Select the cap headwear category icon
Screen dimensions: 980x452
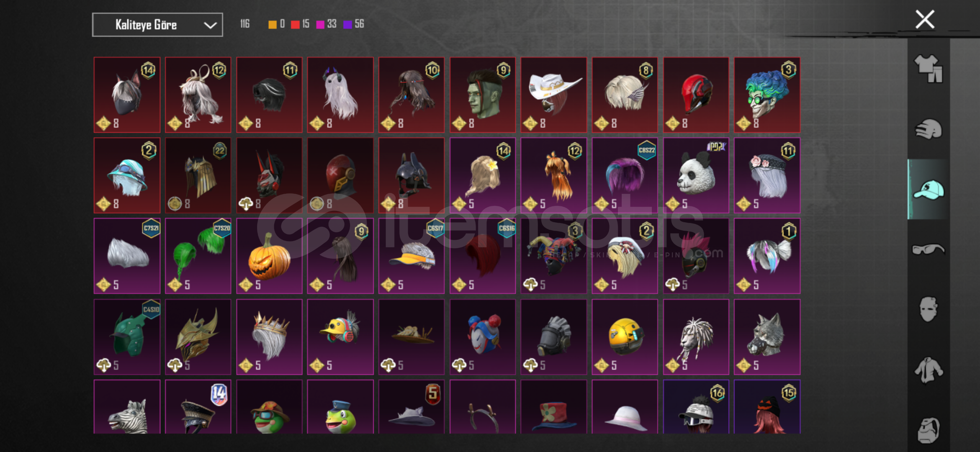(928, 189)
